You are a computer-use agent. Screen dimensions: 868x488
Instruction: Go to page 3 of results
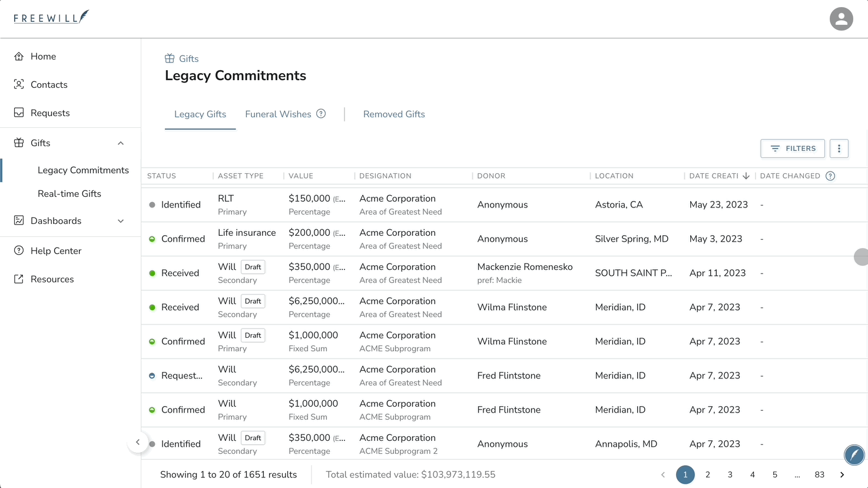pos(730,474)
